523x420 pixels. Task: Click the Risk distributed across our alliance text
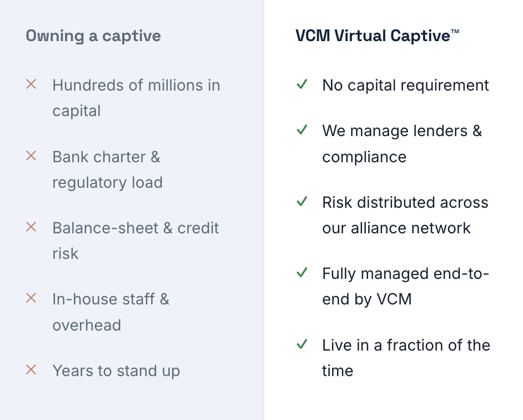coord(405,215)
